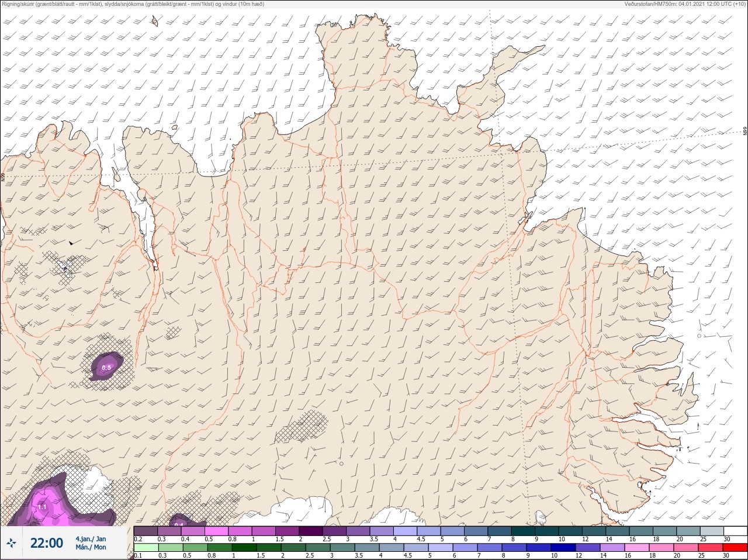The image size is (748, 560).
Task: Click the 0.2 label under the upper legend
Action: tap(138, 539)
